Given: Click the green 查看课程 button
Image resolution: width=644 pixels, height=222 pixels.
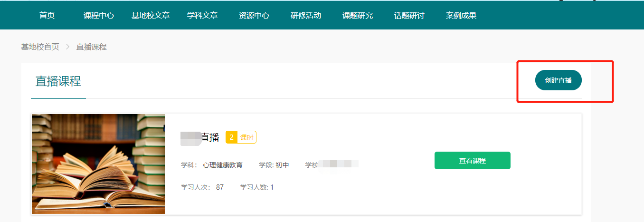Looking at the screenshot, I should pyautogui.click(x=472, y=161).
